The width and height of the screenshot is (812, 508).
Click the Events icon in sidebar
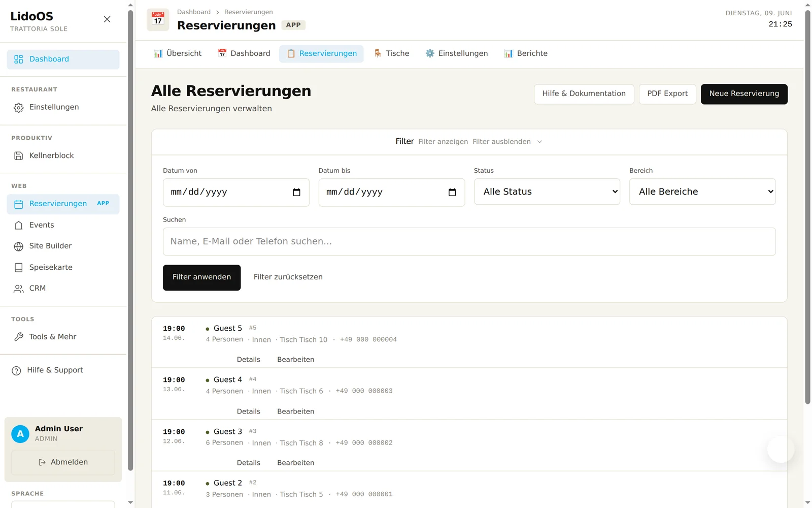point(19,226)
